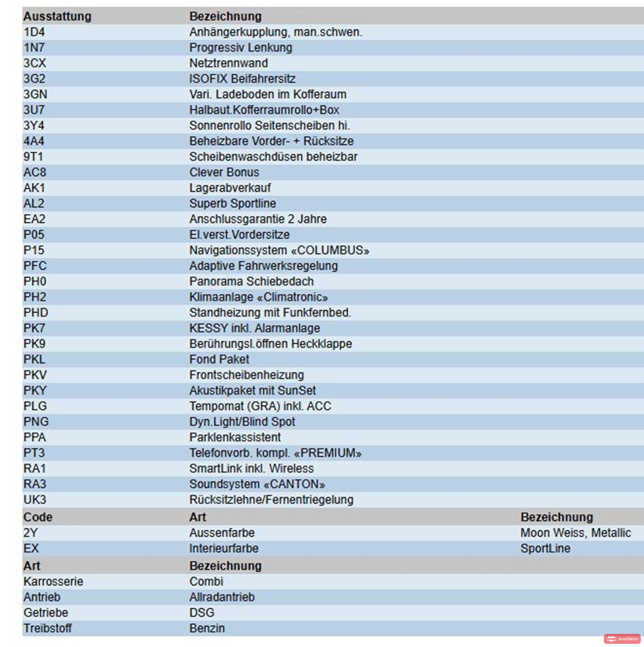The width and height of the screenshot is (644, 647).
Task: Select the "Progressiv Lenkung" entry
Action: click(x=240, y=47)
